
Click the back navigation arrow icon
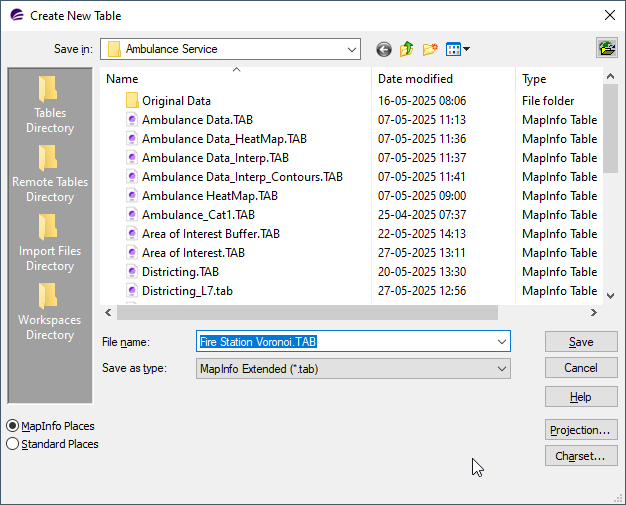(x=384, y=49)
